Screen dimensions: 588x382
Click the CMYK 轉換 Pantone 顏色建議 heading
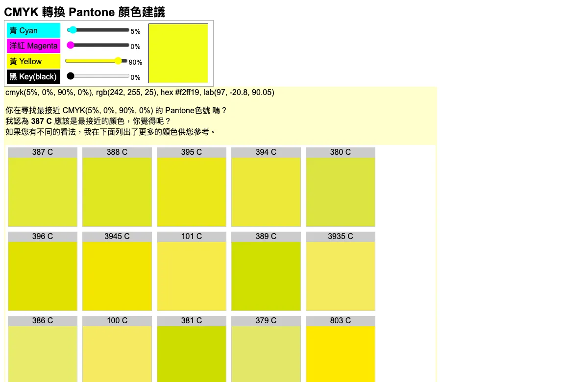84,12
